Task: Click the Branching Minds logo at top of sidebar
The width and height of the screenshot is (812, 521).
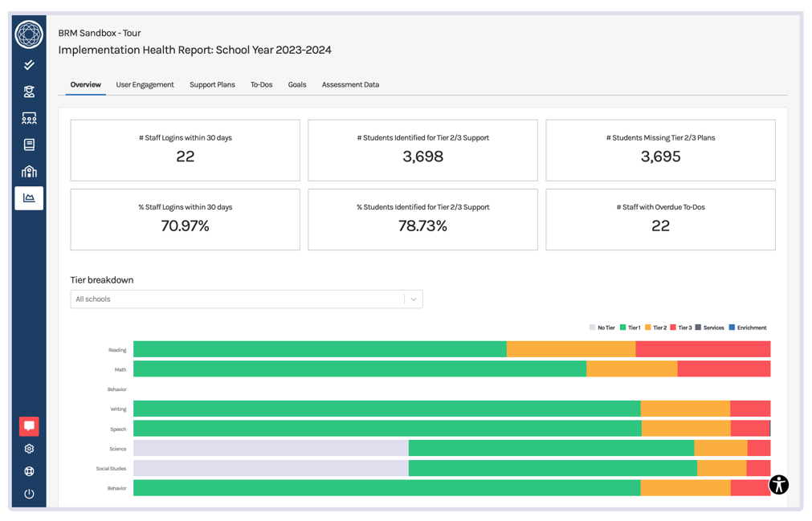Action: click(29, 35)
